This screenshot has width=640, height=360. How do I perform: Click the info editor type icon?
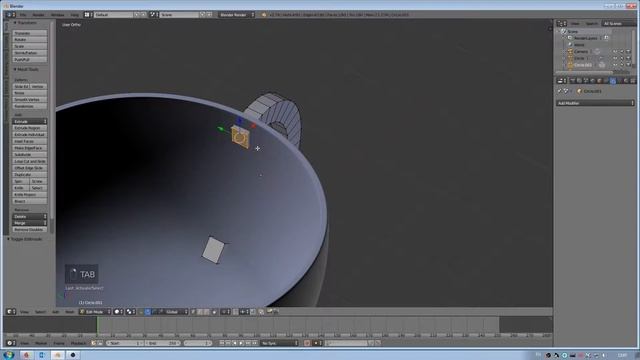click(x=10, y=15)
